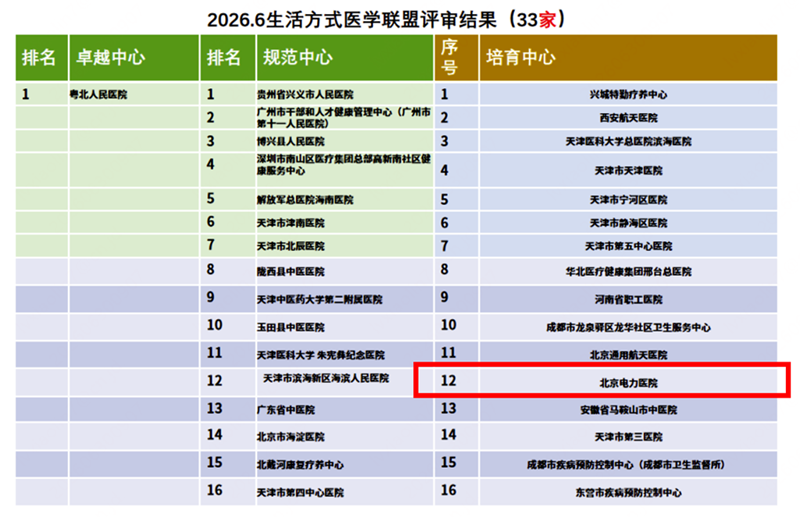Click rank 16 beside 天津市第四中心医院

tap(214, 490)
